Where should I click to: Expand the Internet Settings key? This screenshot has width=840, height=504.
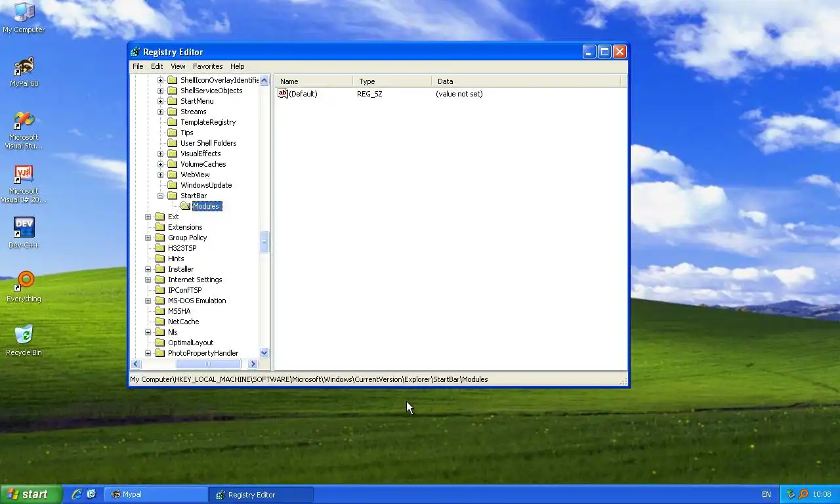pos(148,280)
